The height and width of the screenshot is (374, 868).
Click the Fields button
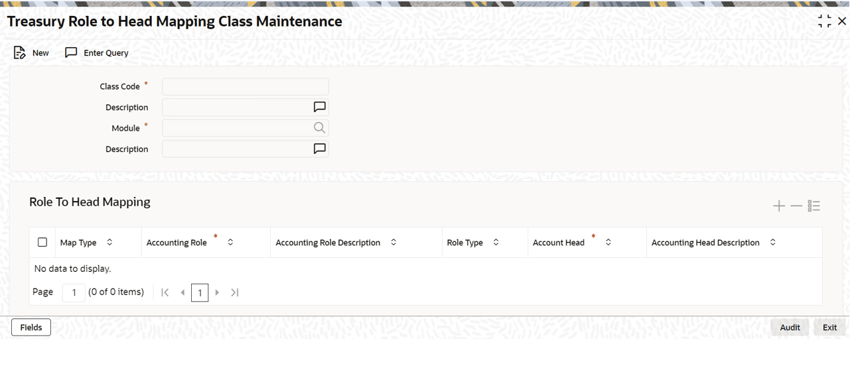[x=31, y=327]
